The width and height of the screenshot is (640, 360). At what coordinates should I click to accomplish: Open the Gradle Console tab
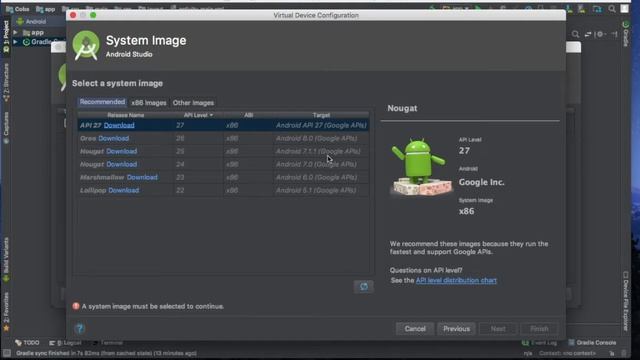coord(592,343)
